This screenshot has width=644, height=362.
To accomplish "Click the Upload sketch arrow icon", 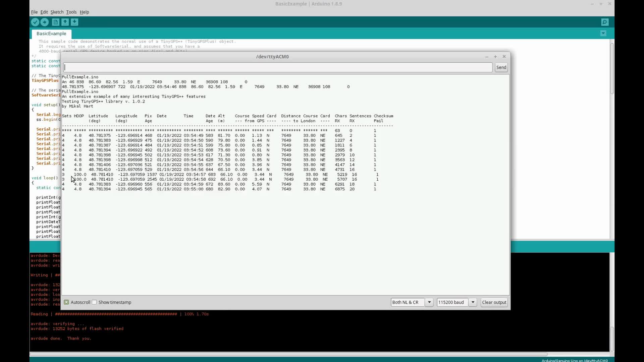I will 44,22.
